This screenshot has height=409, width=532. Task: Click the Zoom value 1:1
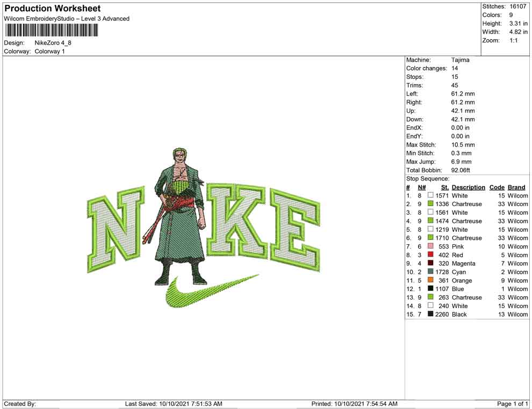pyautogui.click(x=513, y=40)
